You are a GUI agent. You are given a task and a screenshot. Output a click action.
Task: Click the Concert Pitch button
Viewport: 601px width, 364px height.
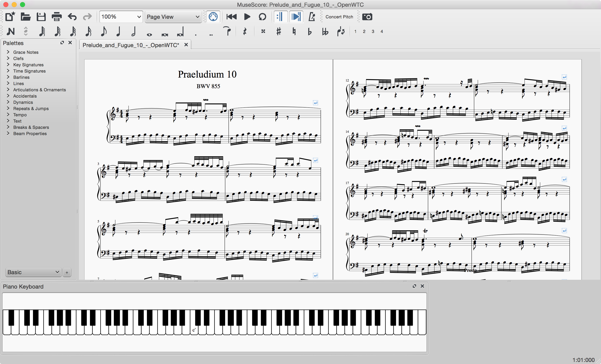point(339,17)
